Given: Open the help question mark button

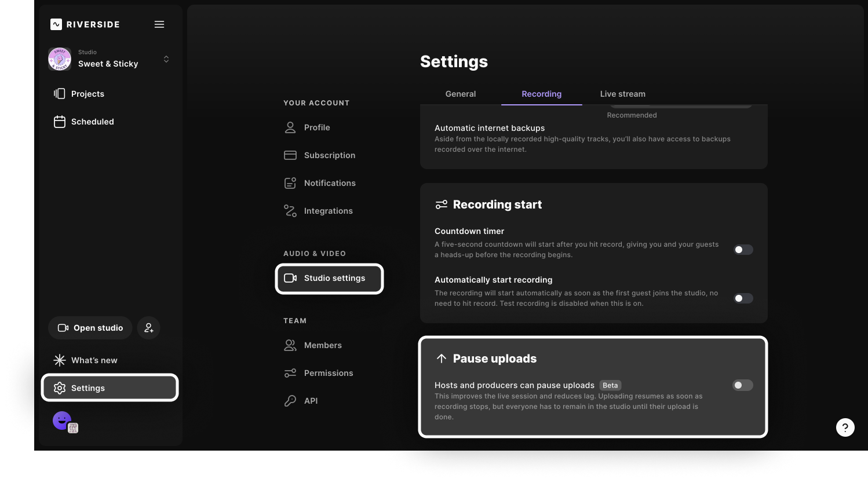Looking at the screenshot, I should tap(845, 427).
